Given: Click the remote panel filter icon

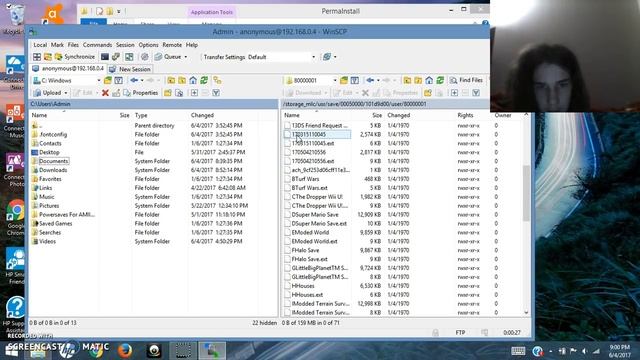Looking at the screenshot, I should tap(355, 80).
